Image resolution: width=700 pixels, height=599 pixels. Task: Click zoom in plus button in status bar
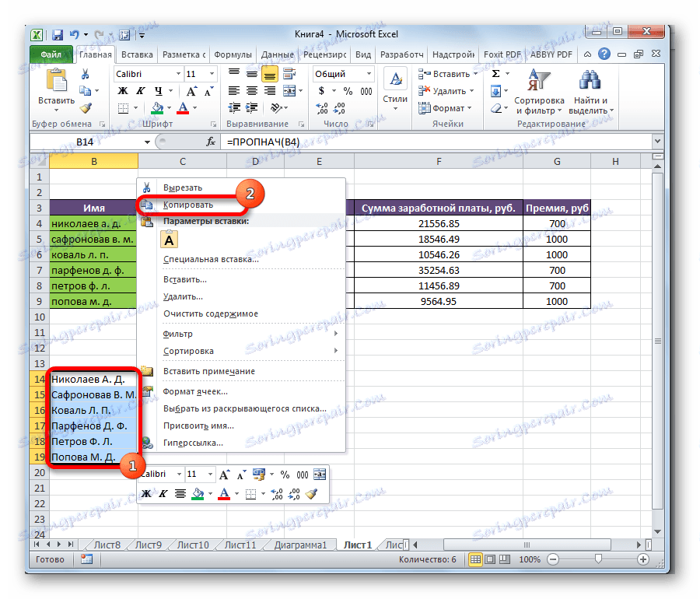[x=643, y=559]
